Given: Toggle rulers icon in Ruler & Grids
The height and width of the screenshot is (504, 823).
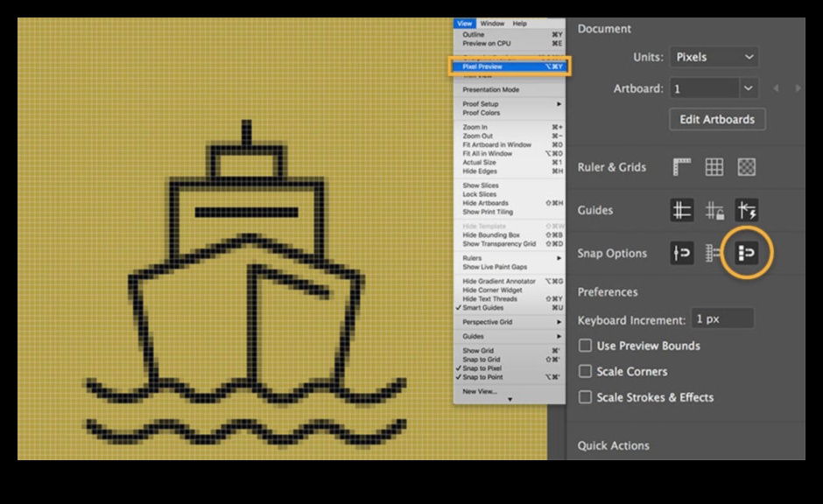Looking at the screenshot, I should (x=682, y=167).
